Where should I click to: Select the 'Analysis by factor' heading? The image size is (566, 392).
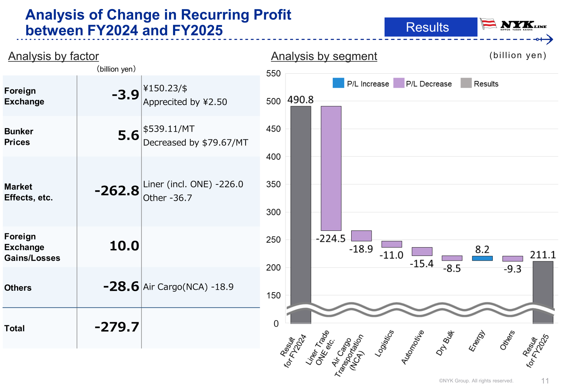pyautogui.click(x=53, y=56)
